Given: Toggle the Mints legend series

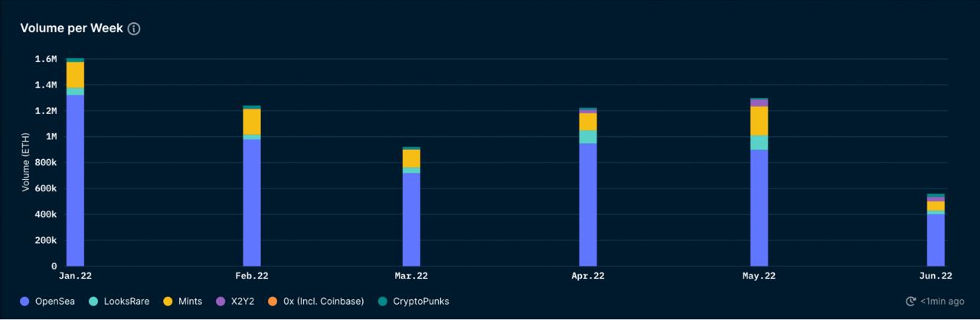Looking at the screenshot, I should coord(190,302).
